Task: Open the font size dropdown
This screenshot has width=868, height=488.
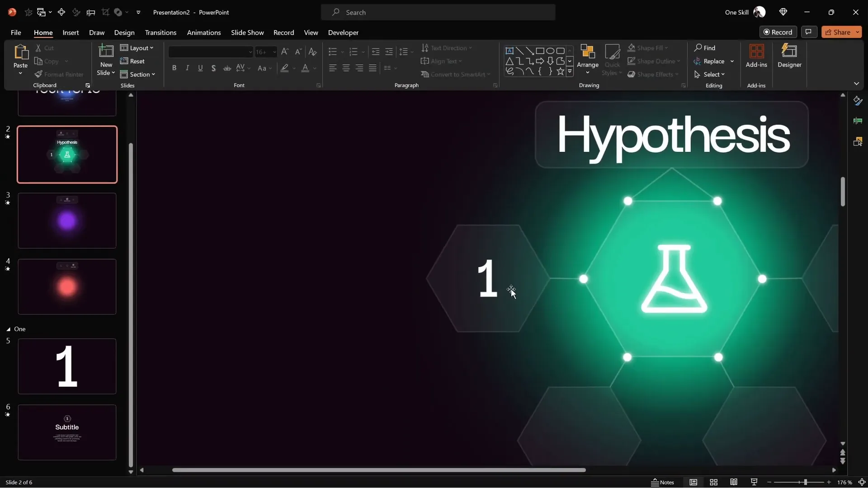Action: (x=274, y=52)
